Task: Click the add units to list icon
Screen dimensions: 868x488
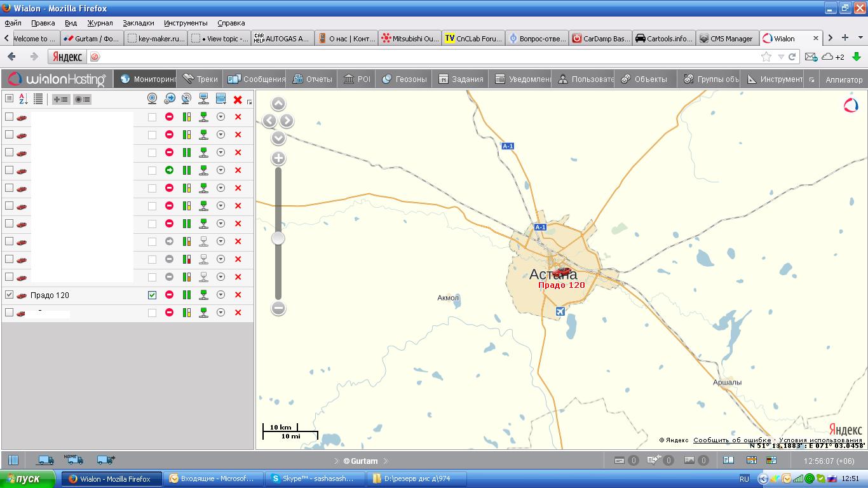Action: pyautogui.click(x=61, y=99)
